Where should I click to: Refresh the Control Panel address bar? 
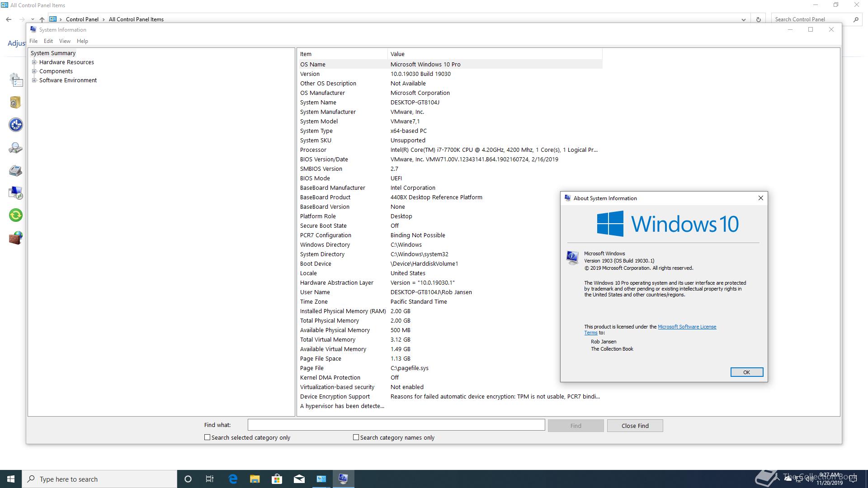click(x=758, y=19)
